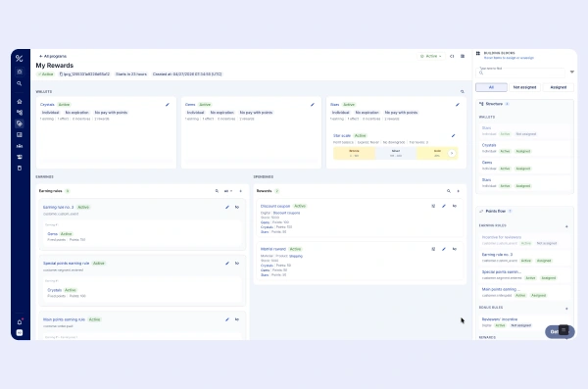This screenshot has width=588, height=389.
Task: Add a new reward with the plus icon
Action: (x=459, y=191)
